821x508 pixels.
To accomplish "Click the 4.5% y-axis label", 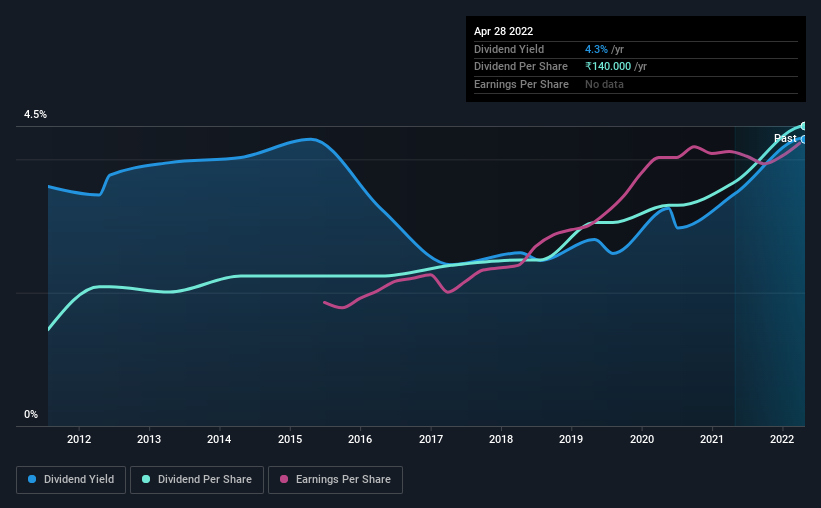I will (x=36, y=115).
